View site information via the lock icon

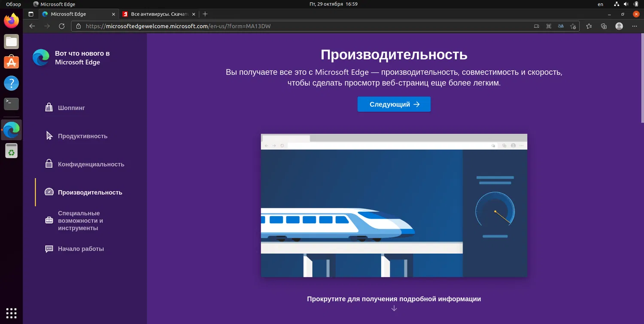click(x=78, y=26)
